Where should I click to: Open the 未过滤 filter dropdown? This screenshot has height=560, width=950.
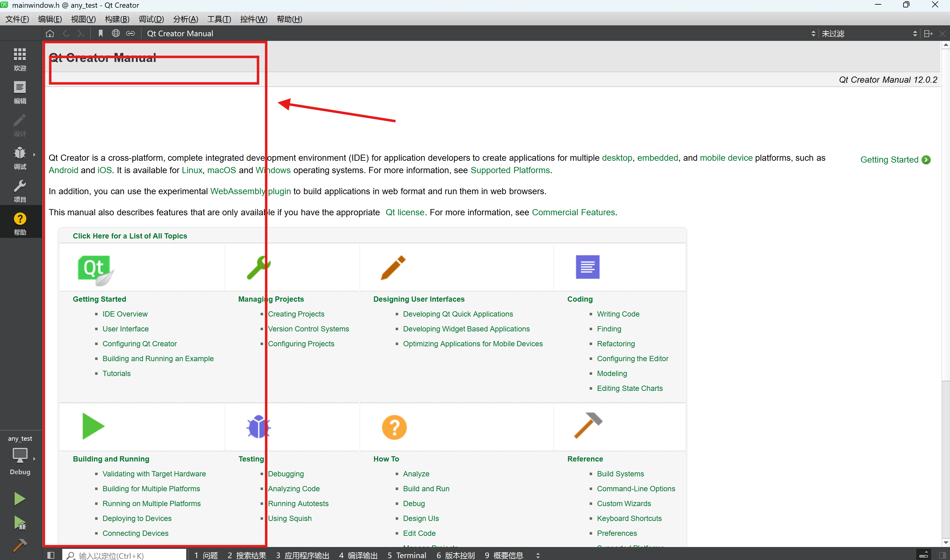(868, 33)
